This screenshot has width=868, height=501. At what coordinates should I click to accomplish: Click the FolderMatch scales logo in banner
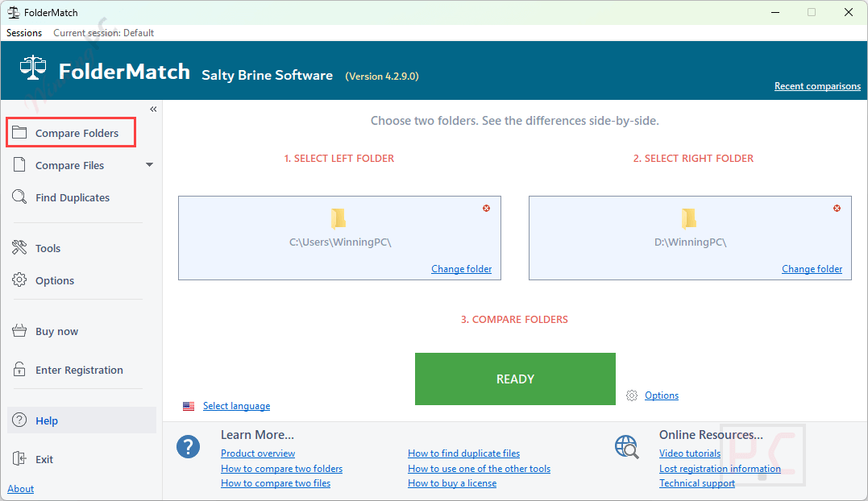pos(33,68)
